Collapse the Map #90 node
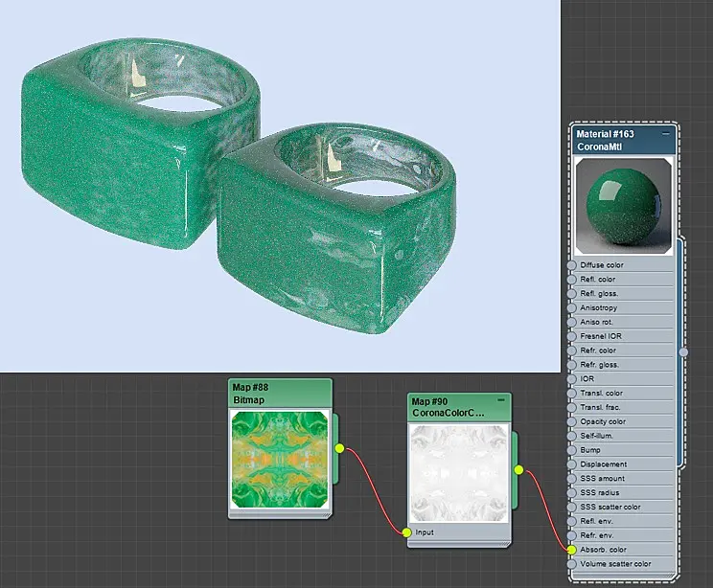Viewport: 713px width, 588px height. 501,400
